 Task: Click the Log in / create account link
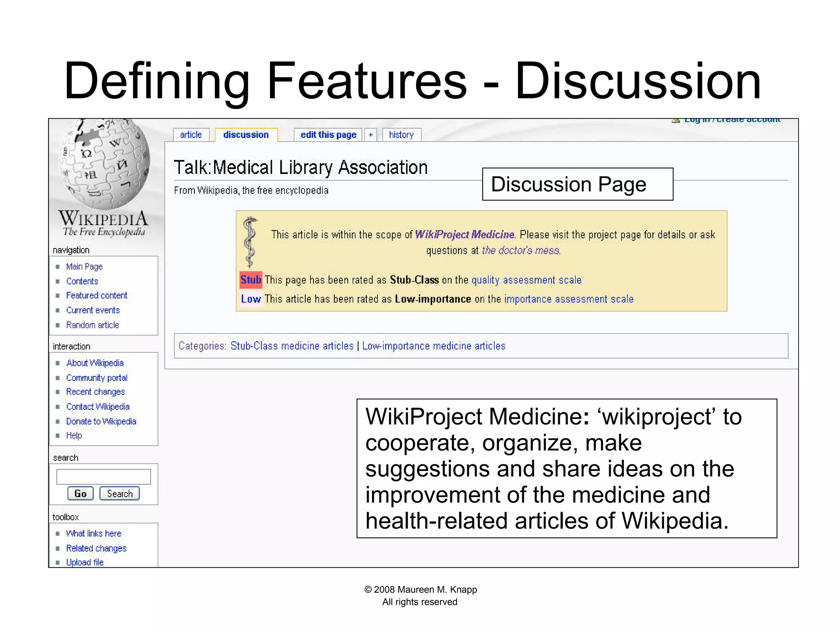pos(732,120)
